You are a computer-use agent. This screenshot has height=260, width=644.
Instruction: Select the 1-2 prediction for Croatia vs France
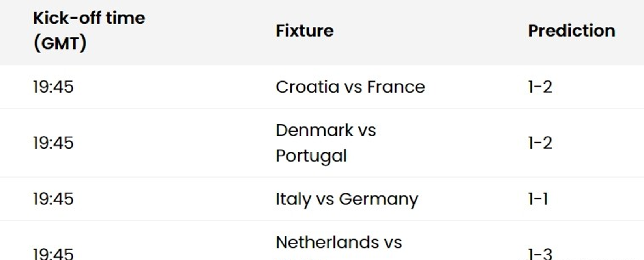[540, 87]
